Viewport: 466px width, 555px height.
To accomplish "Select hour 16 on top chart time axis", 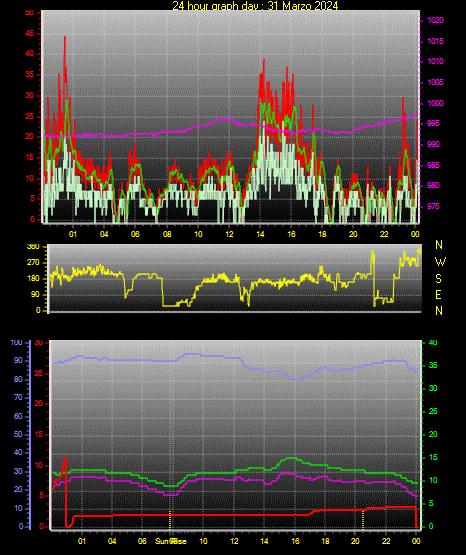I will pos(291,234).
